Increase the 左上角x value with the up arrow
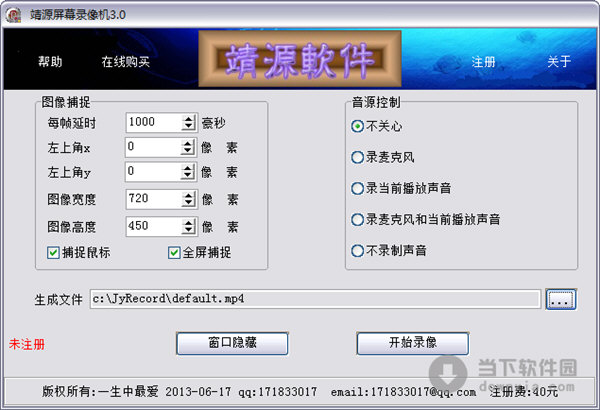 point(188,143)
